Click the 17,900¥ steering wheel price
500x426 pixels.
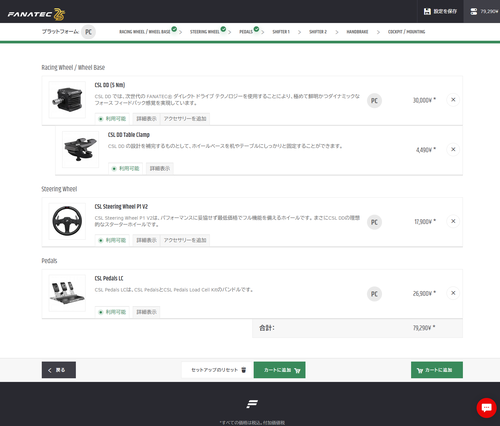tap(425, 222)
